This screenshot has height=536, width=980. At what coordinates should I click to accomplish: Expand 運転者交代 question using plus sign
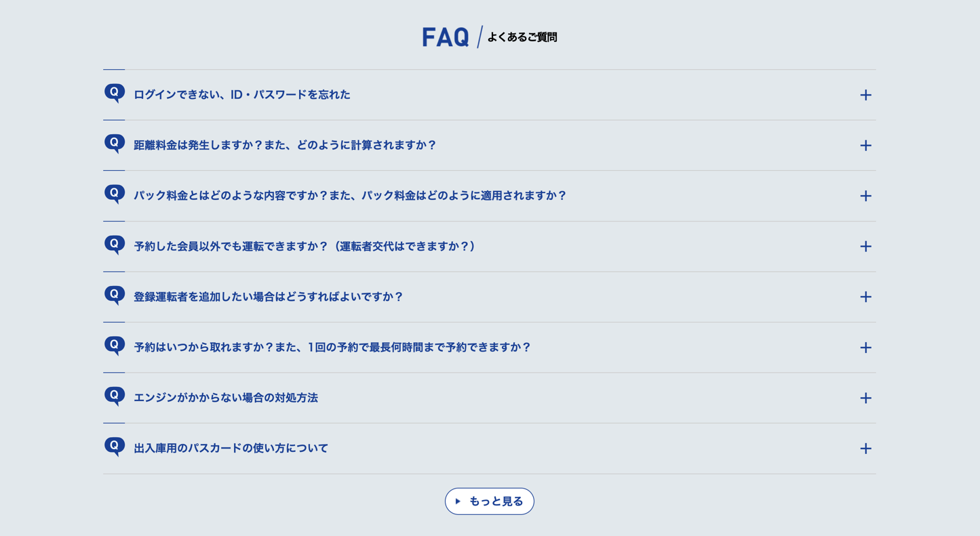click(865, 247)
